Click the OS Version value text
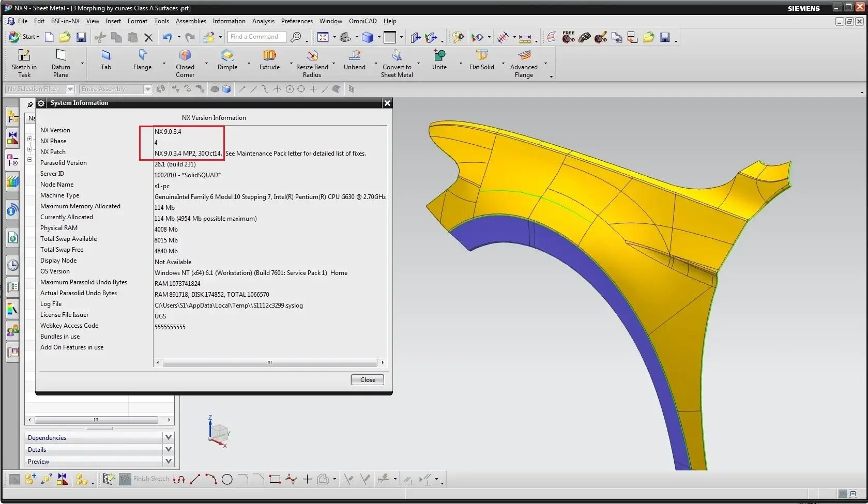The image size is (868, 504). pyautogui.click(x=251, y=273)
